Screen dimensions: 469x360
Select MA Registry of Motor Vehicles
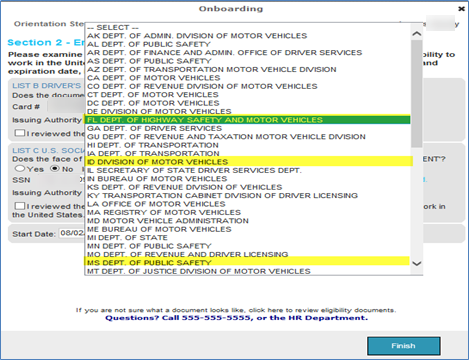tap(248, 212)
